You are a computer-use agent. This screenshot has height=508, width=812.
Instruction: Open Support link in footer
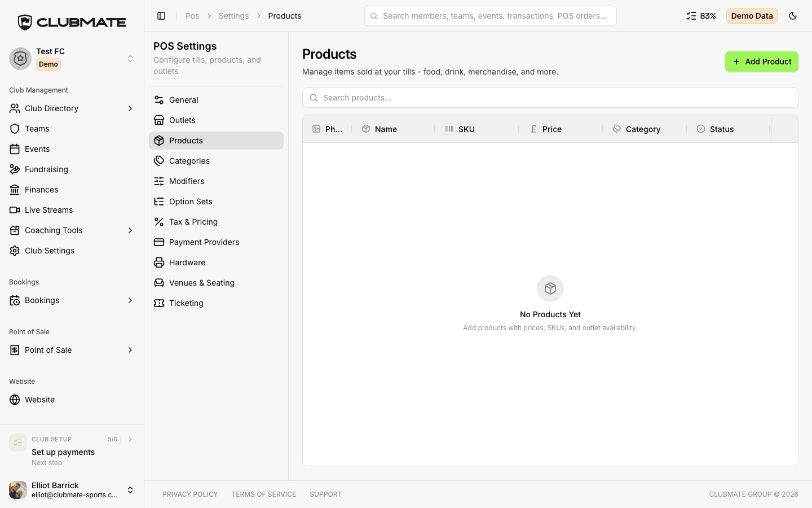click(x=326, y=494)
